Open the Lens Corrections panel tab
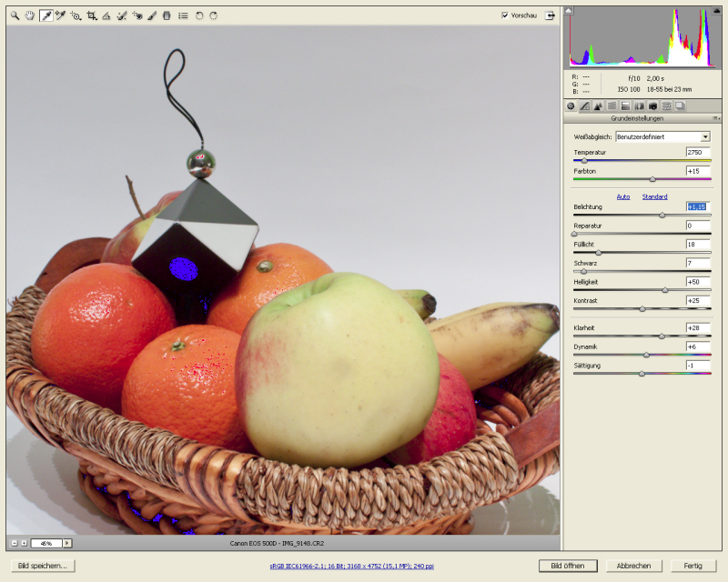The height and width of the screenshot is (582, 728). tap(640, 106)
